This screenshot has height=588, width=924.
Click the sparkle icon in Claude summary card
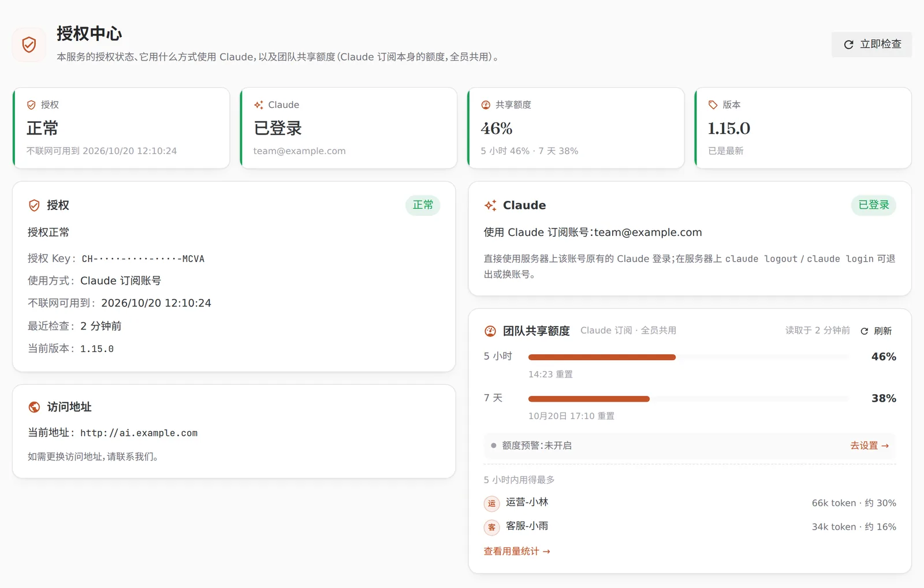pyautogui.click(x=259, y=105)
